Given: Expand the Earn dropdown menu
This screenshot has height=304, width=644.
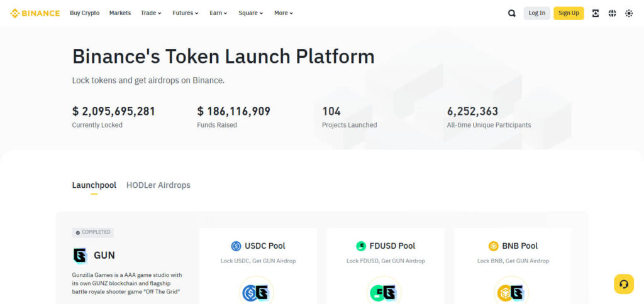Looking at the screenshot, I should [218, 13].
